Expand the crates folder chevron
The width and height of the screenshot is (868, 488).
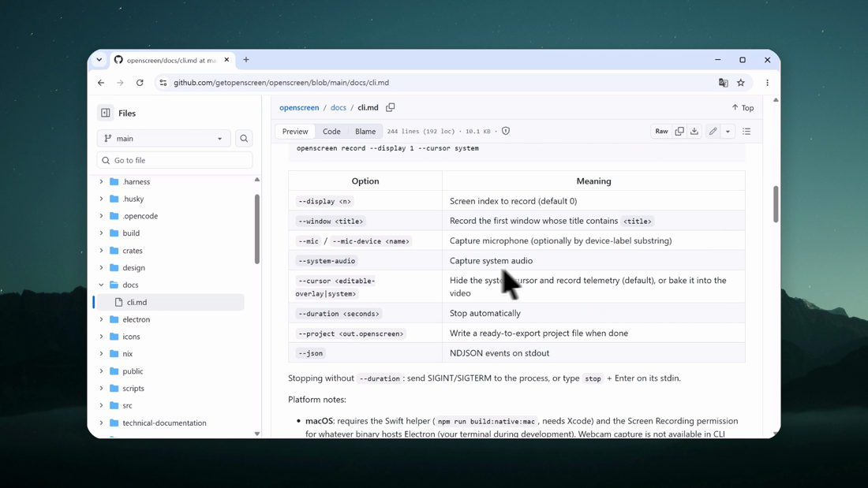click(101, 251)
